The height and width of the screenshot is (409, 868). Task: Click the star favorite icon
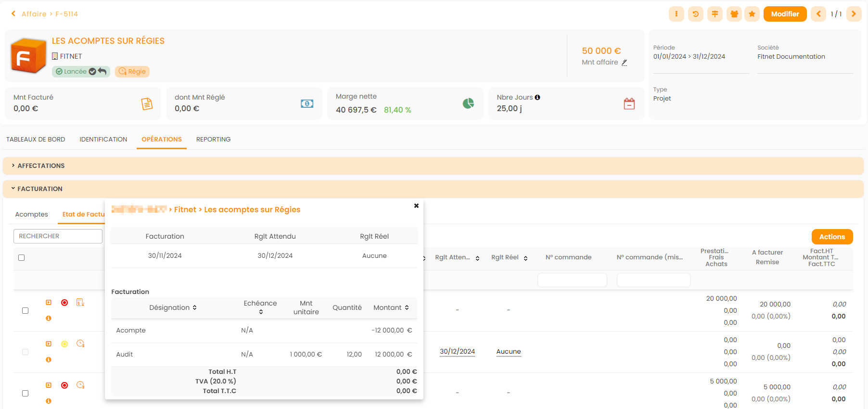[x=752, y=14]
